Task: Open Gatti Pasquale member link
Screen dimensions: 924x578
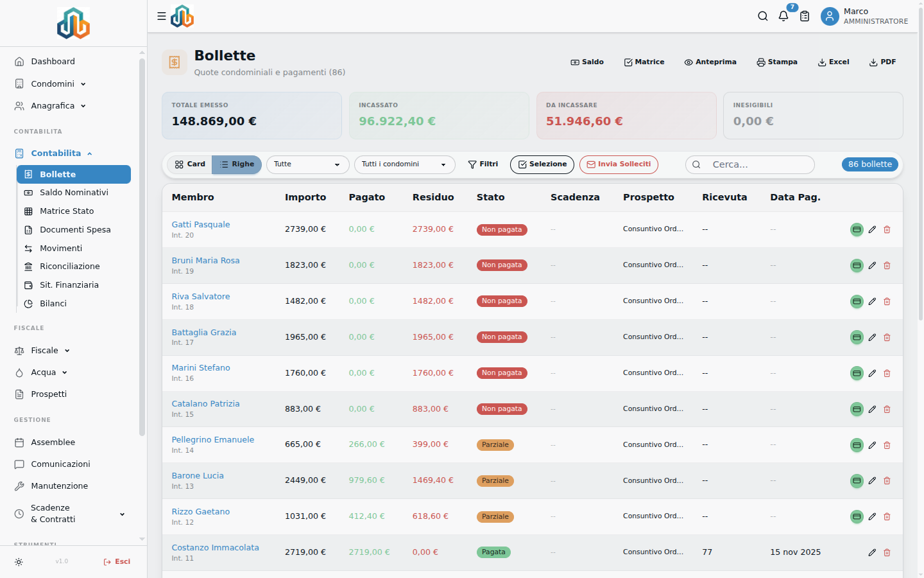Action: (201, 225)
